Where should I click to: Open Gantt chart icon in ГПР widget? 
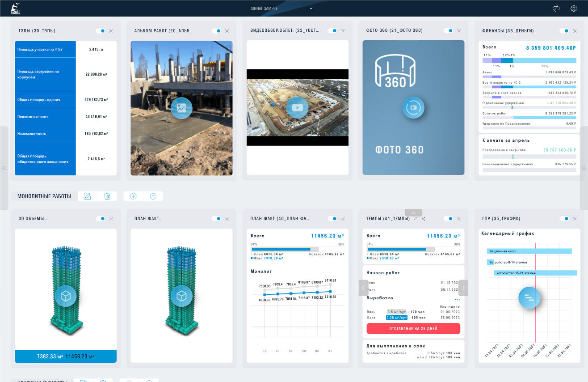point(529,298)
